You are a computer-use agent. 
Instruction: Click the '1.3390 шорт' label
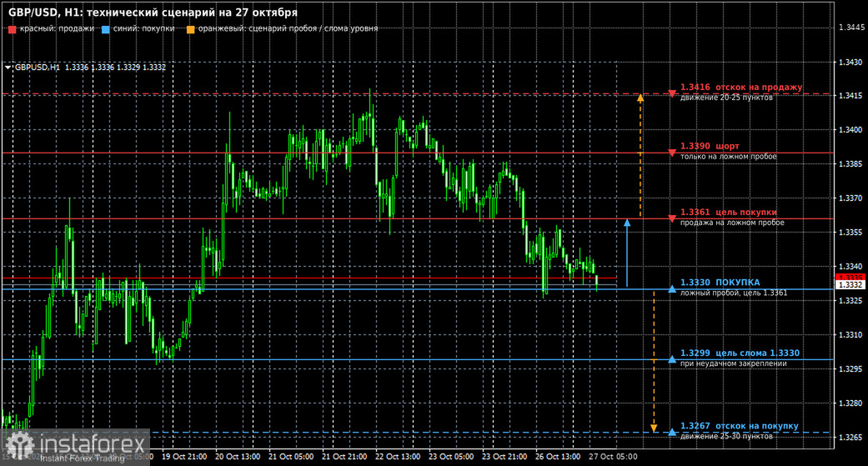pos(710,146)
